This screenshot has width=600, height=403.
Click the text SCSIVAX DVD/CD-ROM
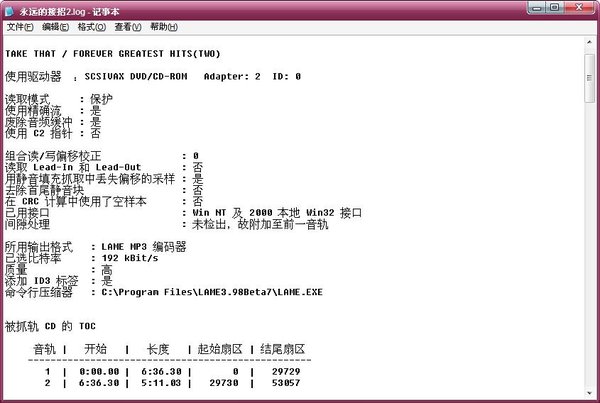[x=136, y=77]
